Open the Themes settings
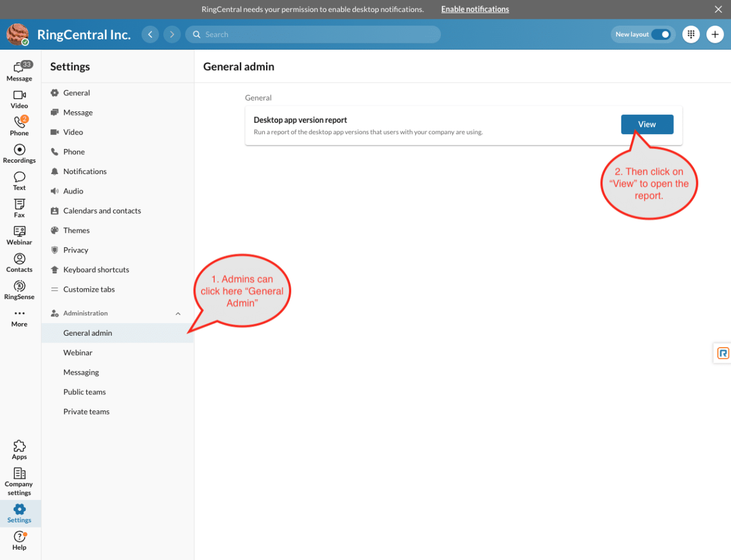 point(77,230)
